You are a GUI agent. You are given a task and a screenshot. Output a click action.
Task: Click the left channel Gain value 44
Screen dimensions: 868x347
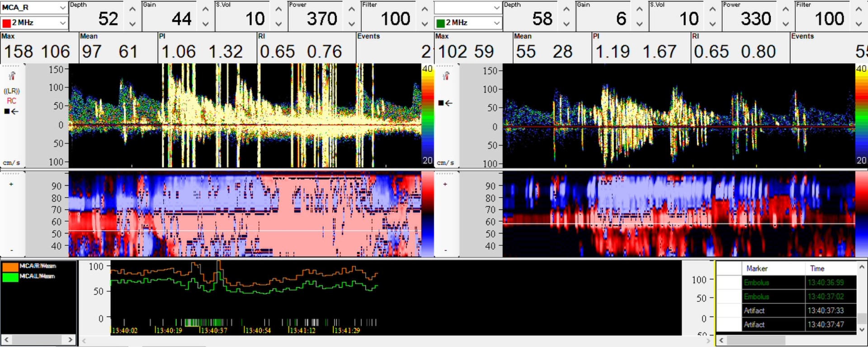pos(182,19)
